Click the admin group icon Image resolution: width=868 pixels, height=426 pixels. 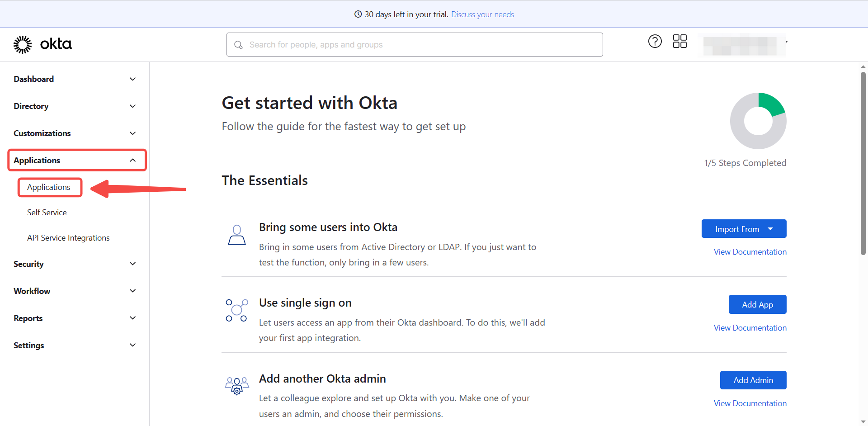pos(237,386)
